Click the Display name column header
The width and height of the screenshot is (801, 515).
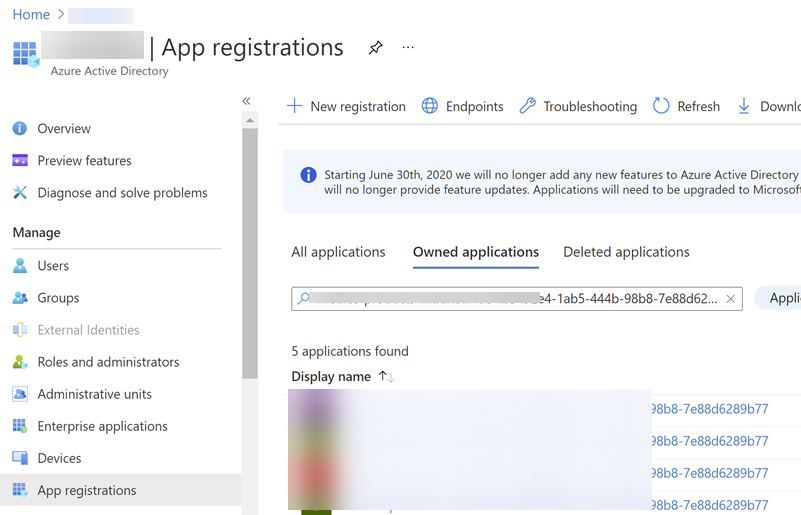(x=331, y=377)
